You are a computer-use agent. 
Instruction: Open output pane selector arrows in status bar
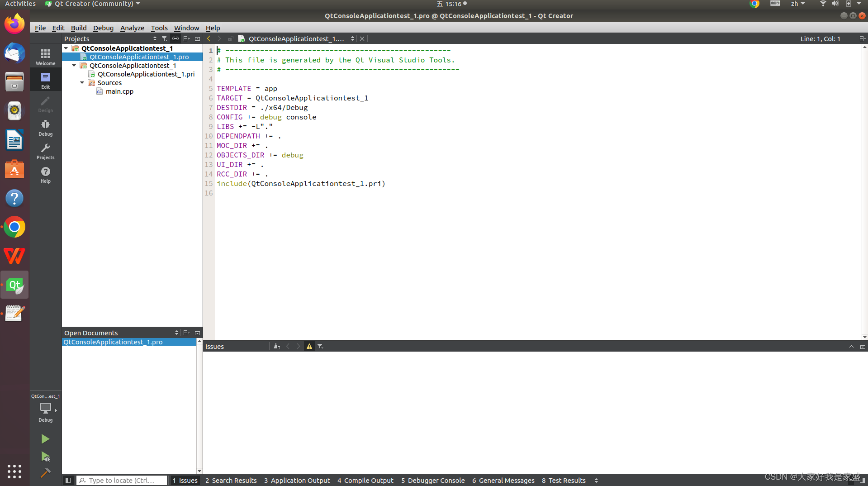click(x=596, y=481)
